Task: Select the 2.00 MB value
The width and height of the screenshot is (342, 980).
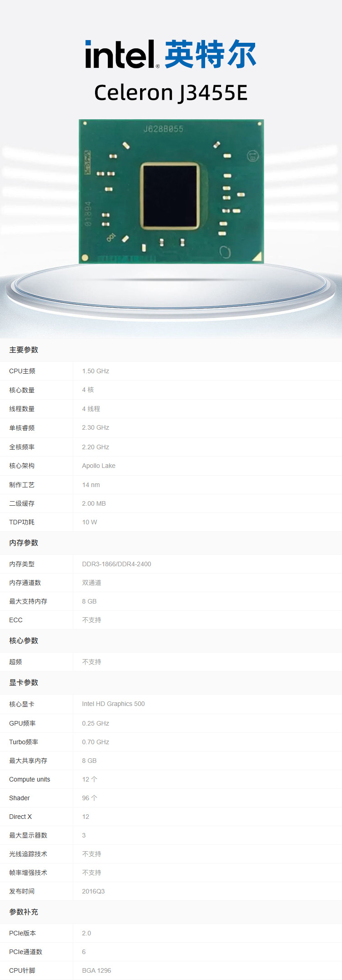Action: [x=94, y=503]
